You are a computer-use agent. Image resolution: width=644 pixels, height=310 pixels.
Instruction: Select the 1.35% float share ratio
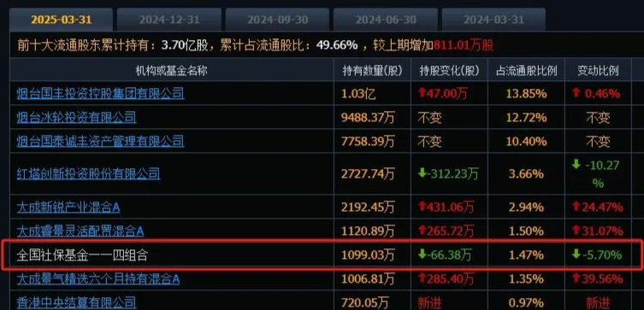pyautogui.click(x=526, y=279)
